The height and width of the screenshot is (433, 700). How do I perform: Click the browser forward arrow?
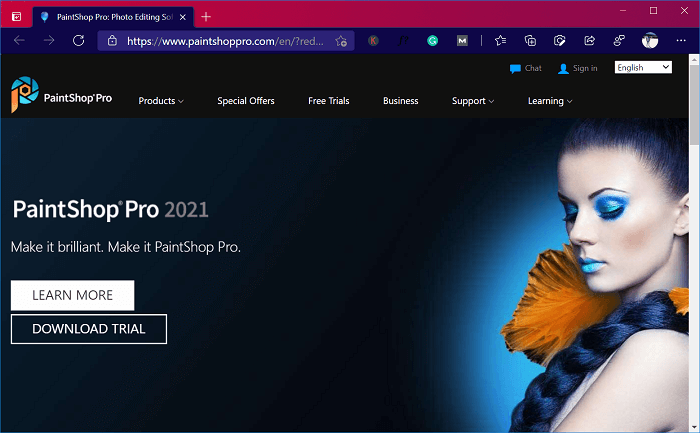[x=49, y=41]
